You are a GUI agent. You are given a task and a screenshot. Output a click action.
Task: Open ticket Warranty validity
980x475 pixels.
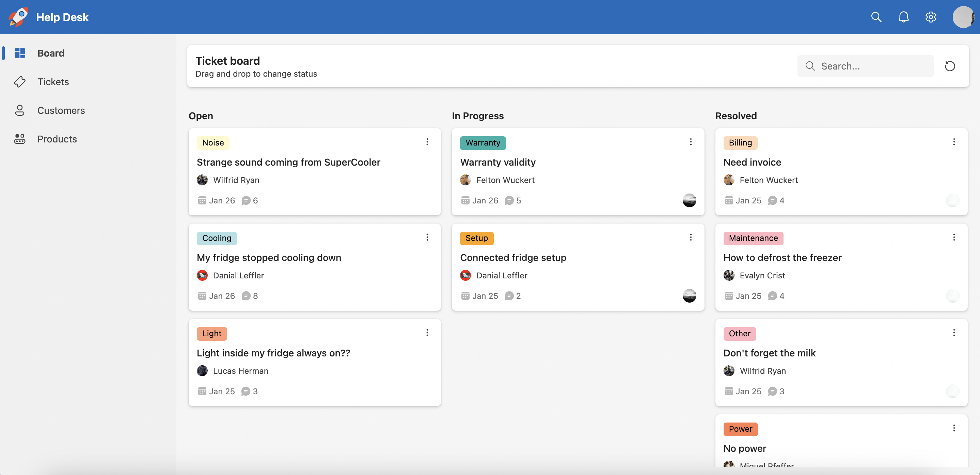pos(497,163)
